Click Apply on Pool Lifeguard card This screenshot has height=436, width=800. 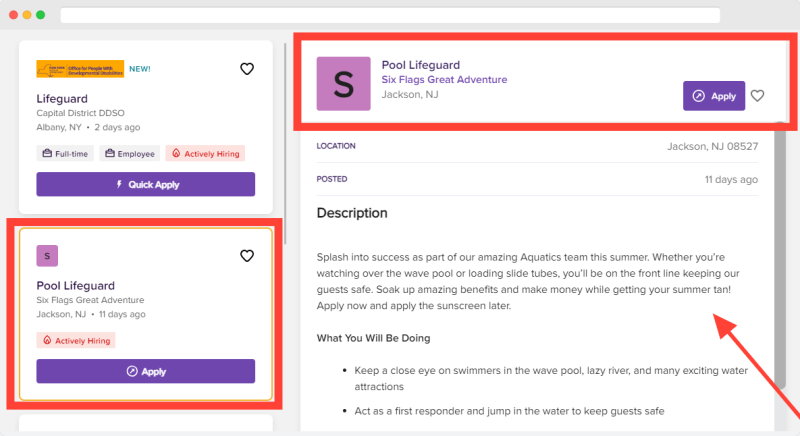pyautogui.click(x=145, y=371)
